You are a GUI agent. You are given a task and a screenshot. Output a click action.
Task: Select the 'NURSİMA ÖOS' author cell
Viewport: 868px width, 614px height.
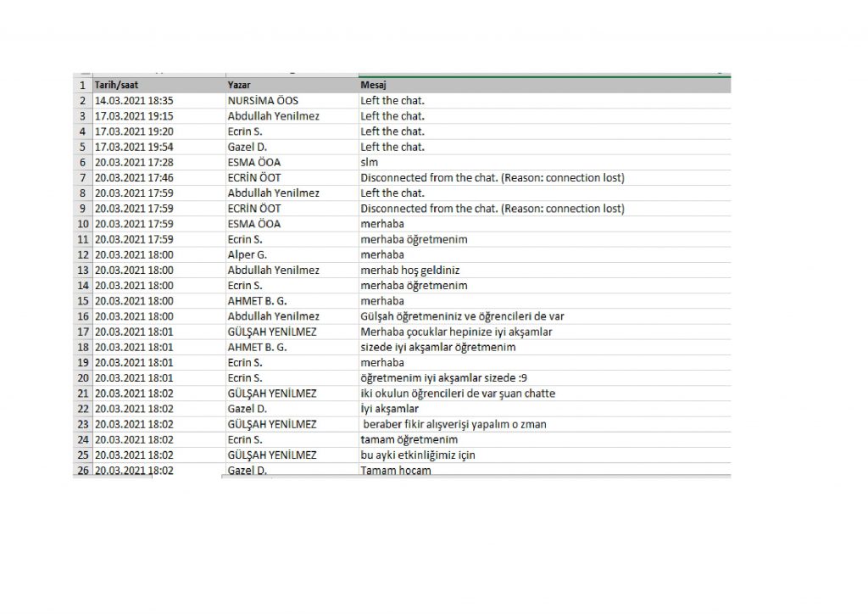tap(263, 101)
